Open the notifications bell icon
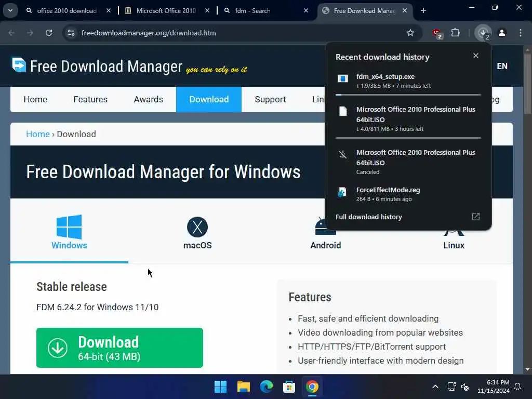 518,387
